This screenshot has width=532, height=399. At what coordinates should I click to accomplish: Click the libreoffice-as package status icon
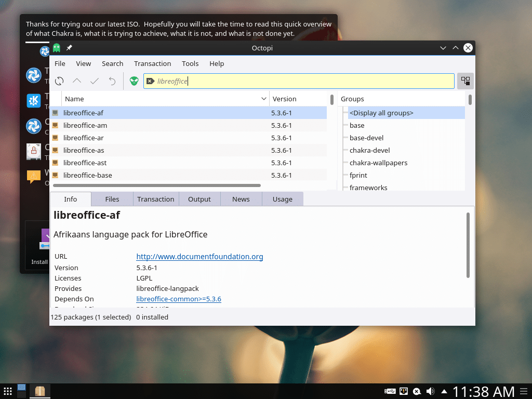point(55,150)
